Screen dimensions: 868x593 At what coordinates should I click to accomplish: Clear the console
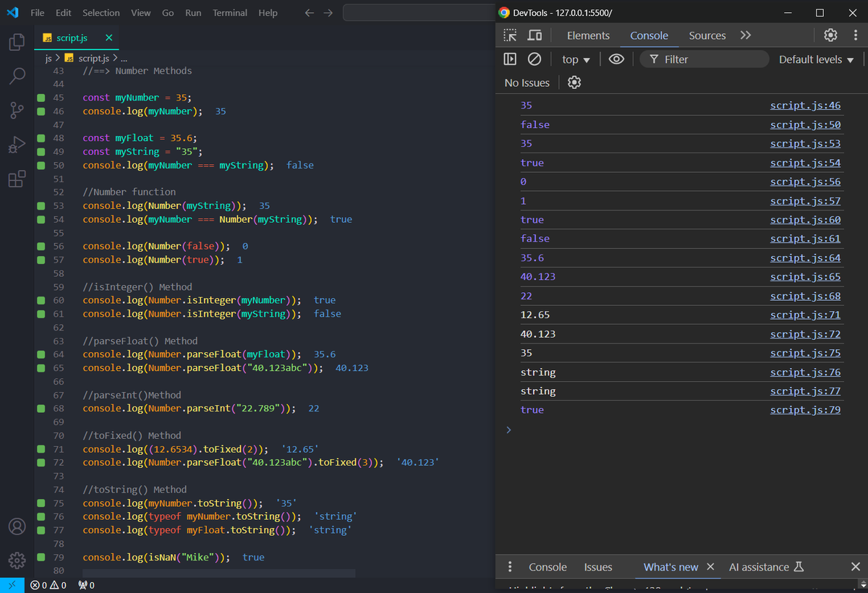click(x=535, y=59)
